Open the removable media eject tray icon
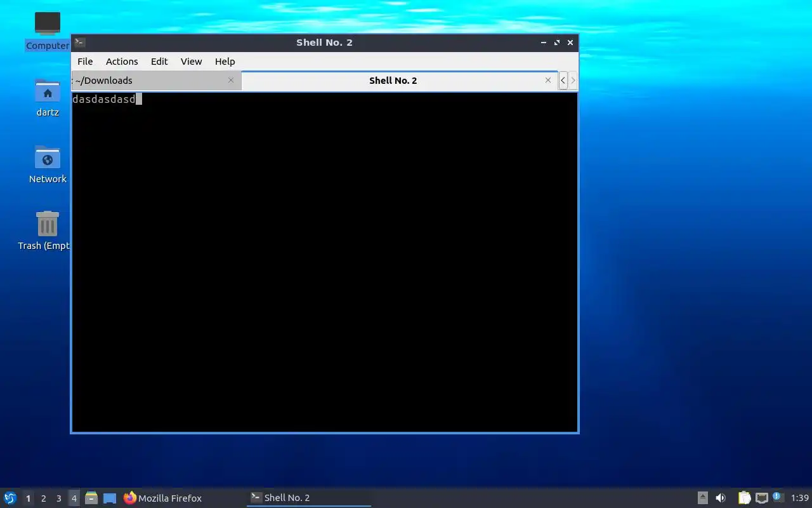This screenshot has width=812, height=508. pyautogui.click(x=703, y=498)
